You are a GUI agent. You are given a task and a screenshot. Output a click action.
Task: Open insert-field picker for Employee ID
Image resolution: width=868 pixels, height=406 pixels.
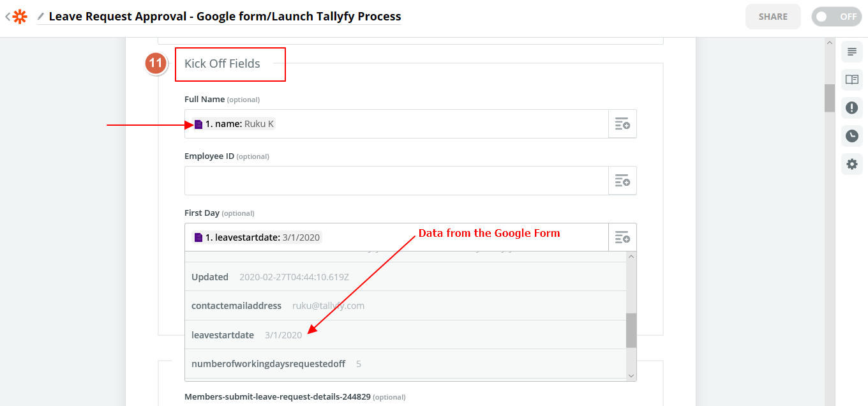622,181
